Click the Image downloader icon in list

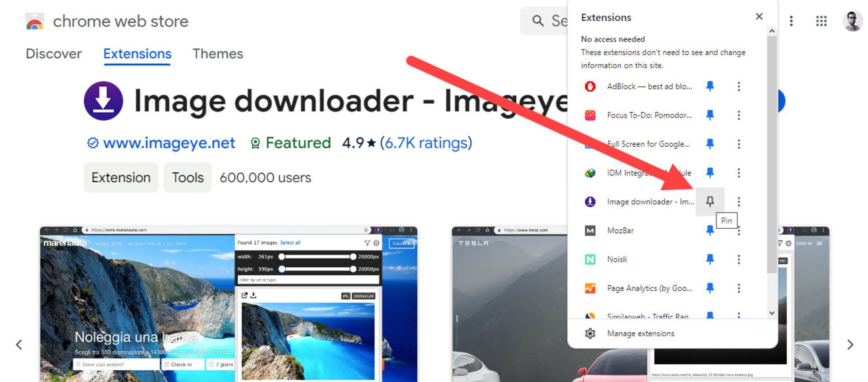590,202
